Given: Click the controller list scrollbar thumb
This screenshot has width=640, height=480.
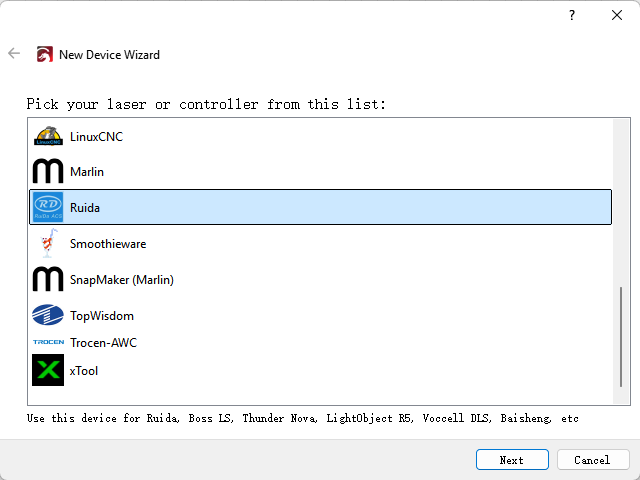Looking at the screenshot, I should (x=624, y=340).
